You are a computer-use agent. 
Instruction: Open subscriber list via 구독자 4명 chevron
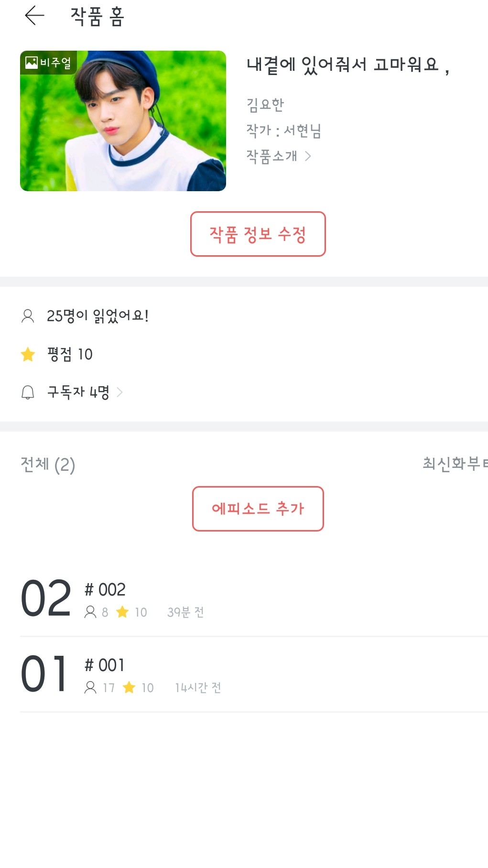(120, 392)
